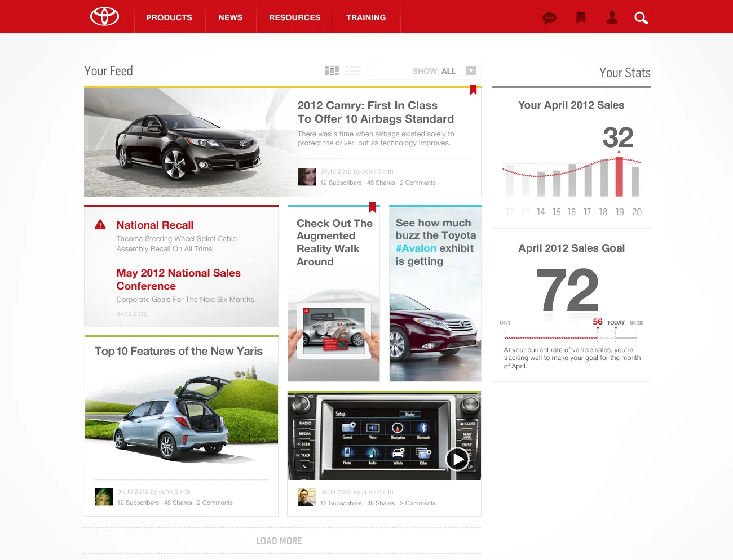Click 2 Comments under video post
Image resolution: width=733 pixels, height=560 pixels.
click(418, 503)
